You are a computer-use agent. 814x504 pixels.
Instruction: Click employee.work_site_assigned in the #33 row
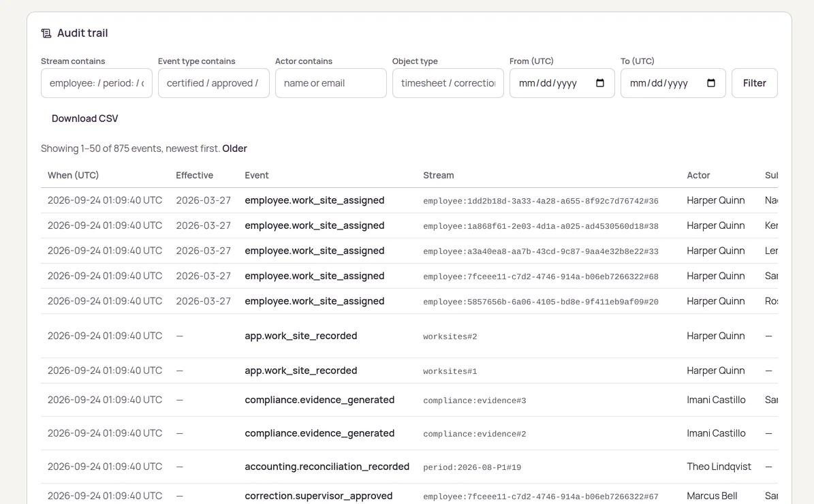[x=315, y=251]
